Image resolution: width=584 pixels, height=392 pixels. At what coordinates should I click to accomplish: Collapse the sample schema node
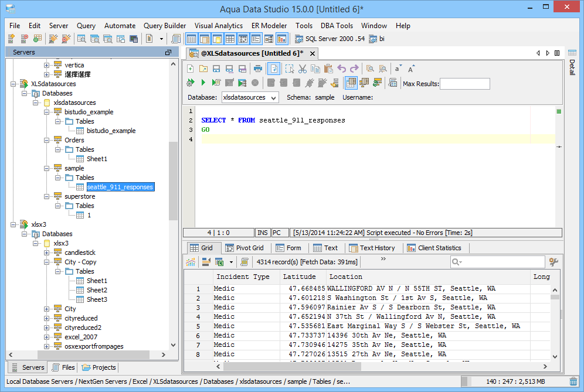coord(46,168)
